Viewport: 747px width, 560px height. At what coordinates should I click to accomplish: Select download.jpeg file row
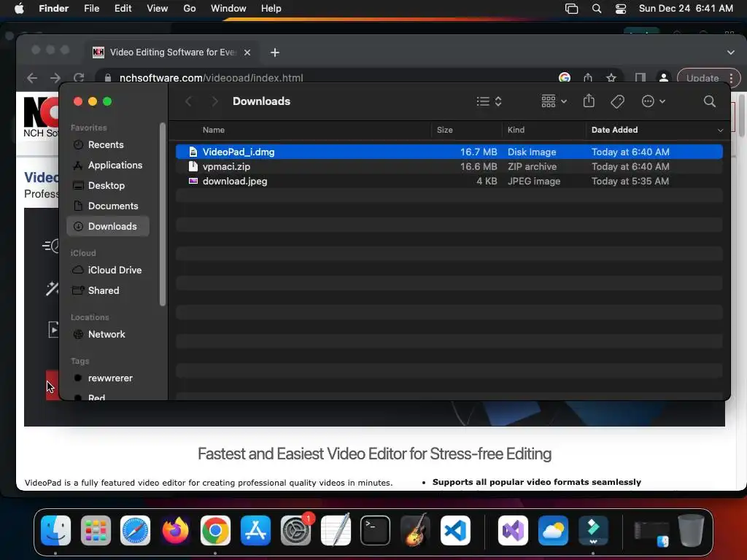click(x=449, y=182)
